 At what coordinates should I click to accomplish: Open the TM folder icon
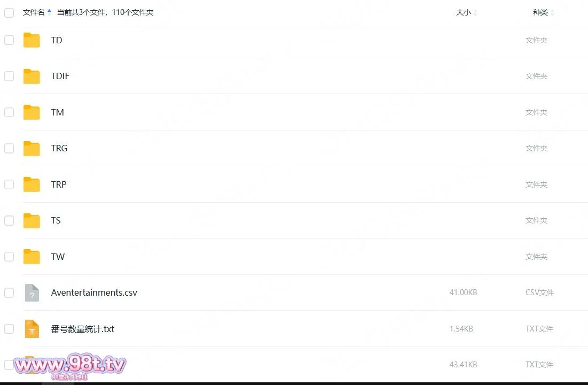pyautogui.click(x=32, y=112)
